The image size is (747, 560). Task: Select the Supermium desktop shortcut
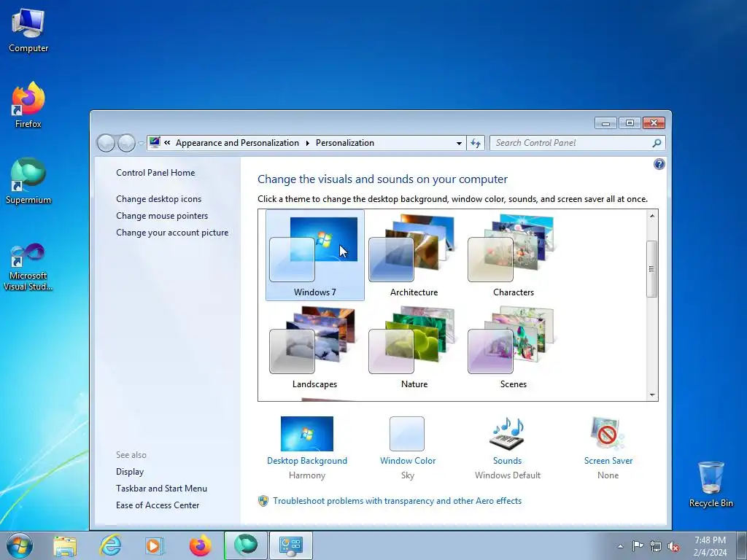28,182
